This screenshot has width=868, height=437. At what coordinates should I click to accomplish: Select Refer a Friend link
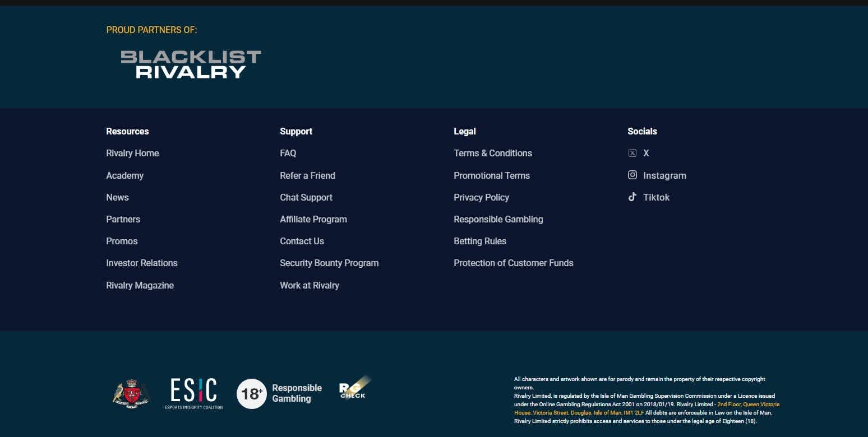(x=307, y=175)
